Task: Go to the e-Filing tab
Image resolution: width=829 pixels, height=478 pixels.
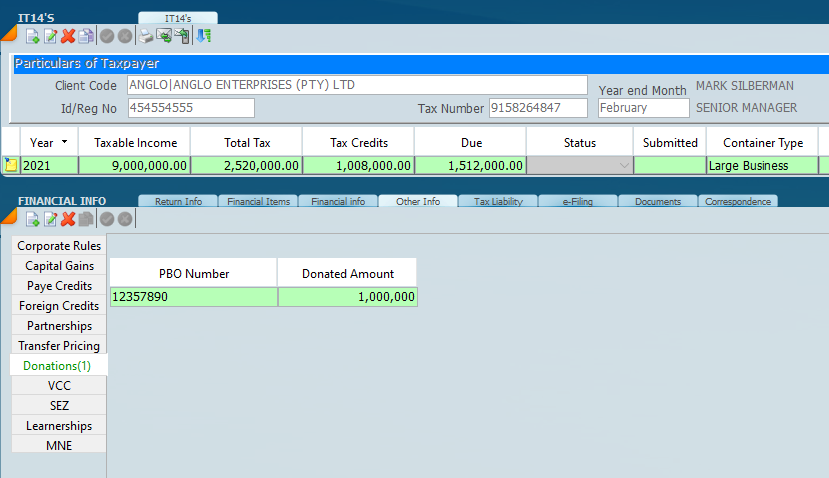Action: tap(577, 202)
